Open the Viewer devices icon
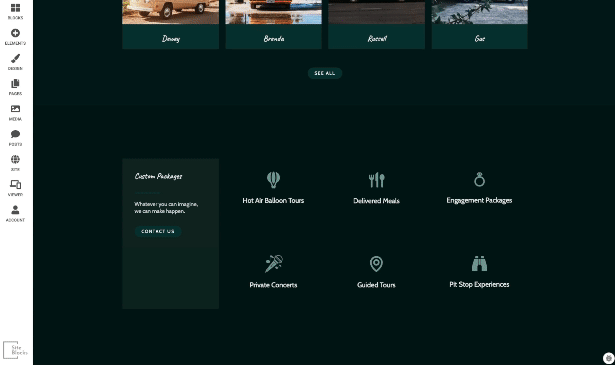This screenshot has width=615, height=365. (15, 188)
